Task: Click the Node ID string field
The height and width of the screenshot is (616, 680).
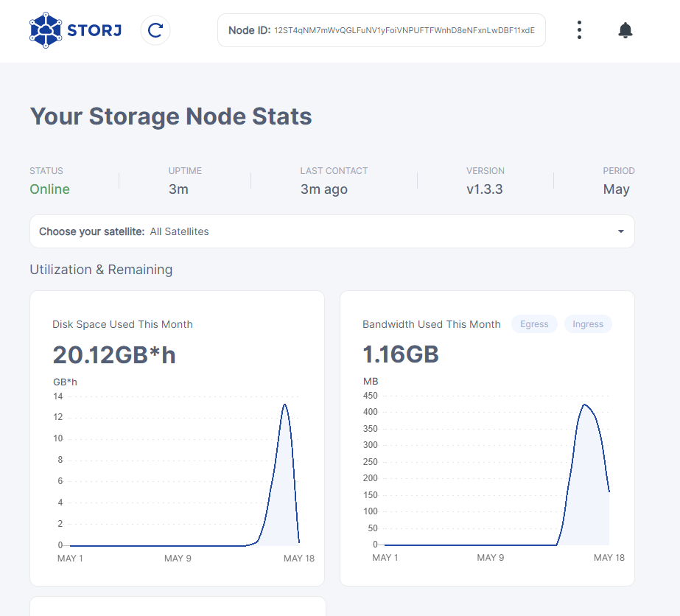Action: pos(404,31)
